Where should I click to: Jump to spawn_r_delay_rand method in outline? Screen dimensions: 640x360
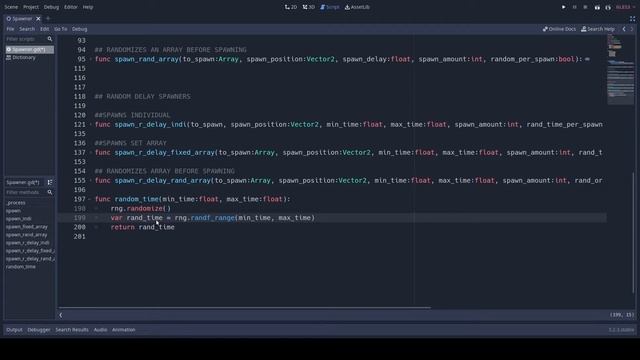tap(29, 259)
